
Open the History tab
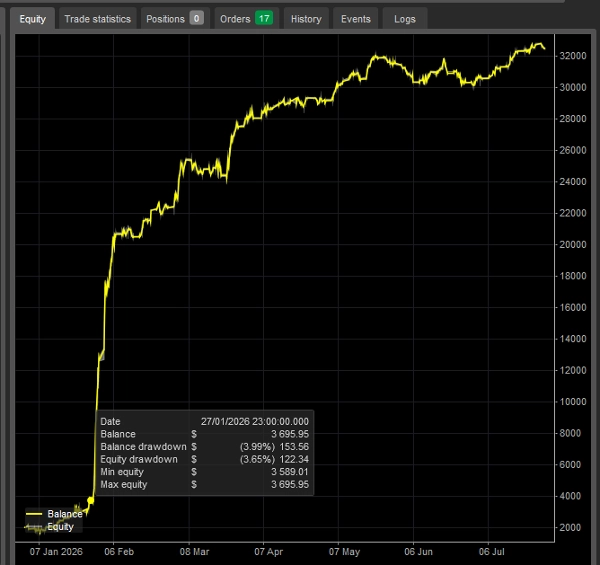[306, 19]
